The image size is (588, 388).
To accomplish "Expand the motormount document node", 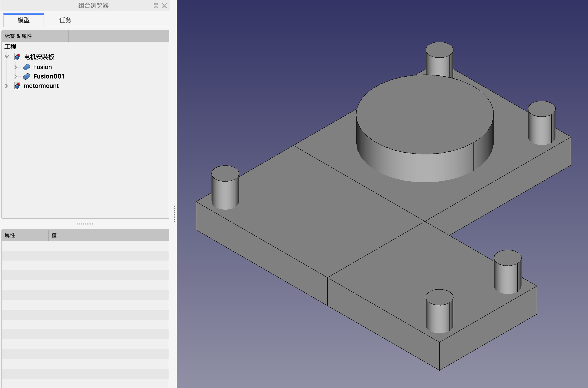I will pyautogui.click(x=6, y=86).
